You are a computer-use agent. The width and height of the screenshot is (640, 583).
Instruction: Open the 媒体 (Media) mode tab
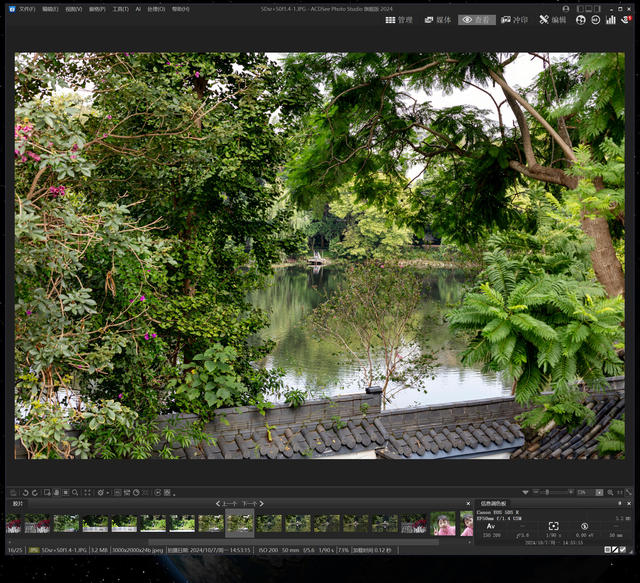437,19
